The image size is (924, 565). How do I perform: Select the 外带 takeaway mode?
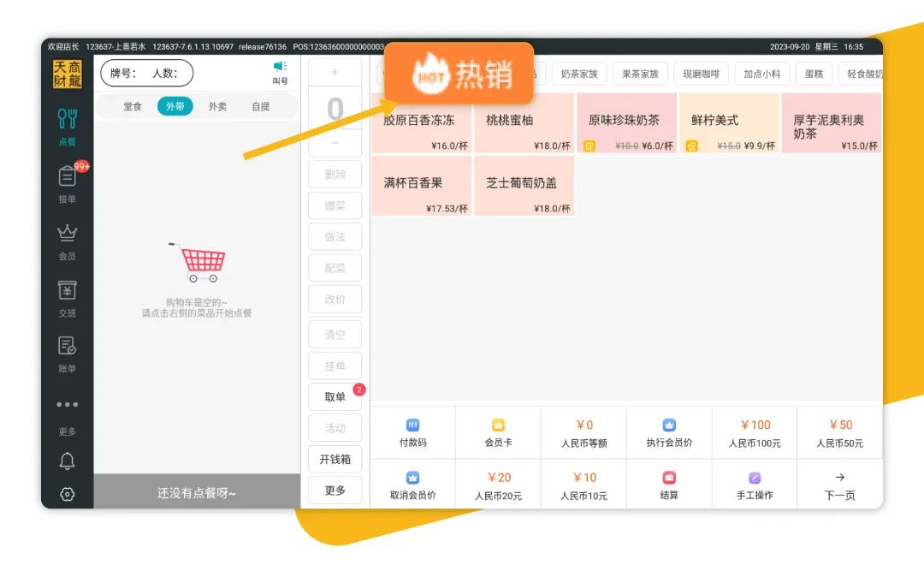pyautogui.click(x=175, y=106)
